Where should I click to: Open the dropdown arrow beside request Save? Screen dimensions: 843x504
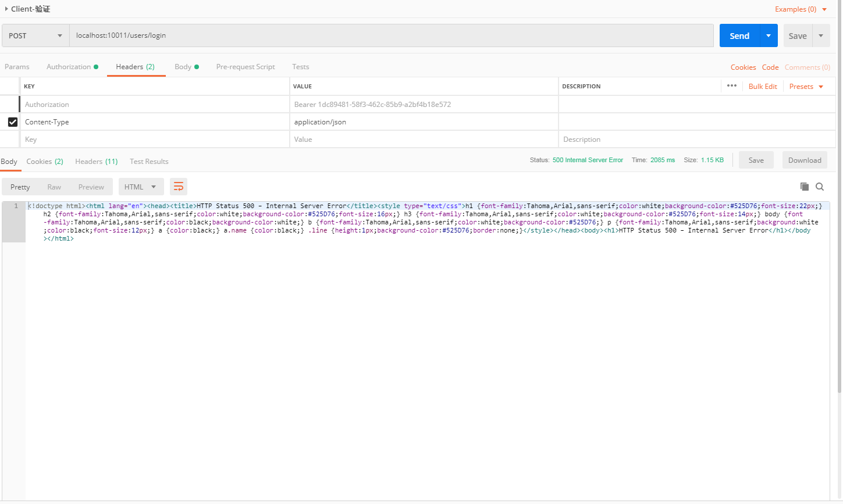[821, 35]
